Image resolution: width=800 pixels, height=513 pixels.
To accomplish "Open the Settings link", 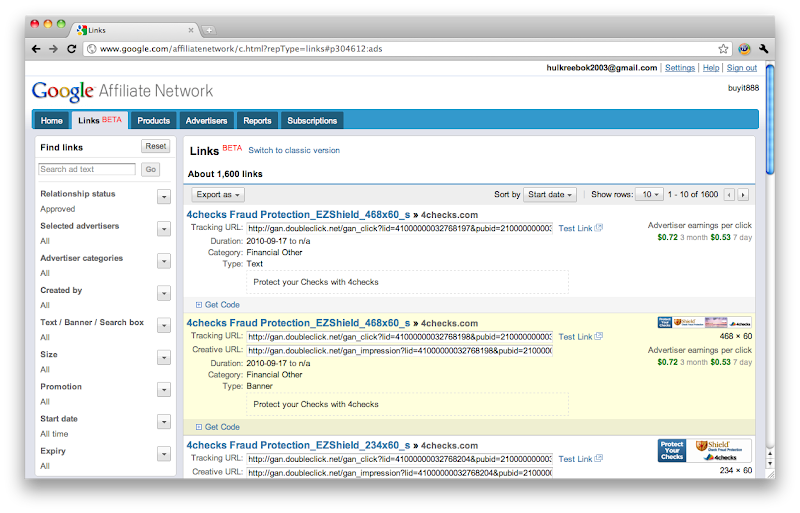I will 680,68.
